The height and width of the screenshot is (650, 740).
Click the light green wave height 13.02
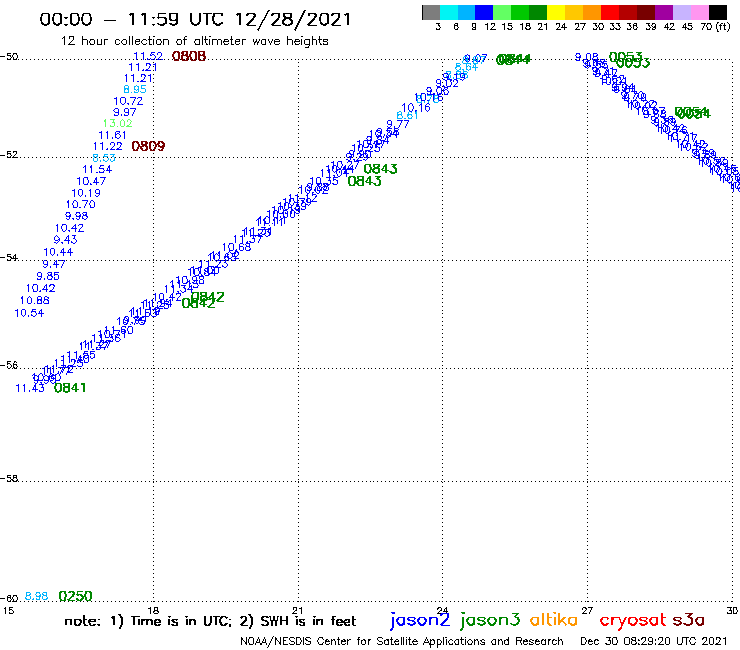click(x=118, y=123)
